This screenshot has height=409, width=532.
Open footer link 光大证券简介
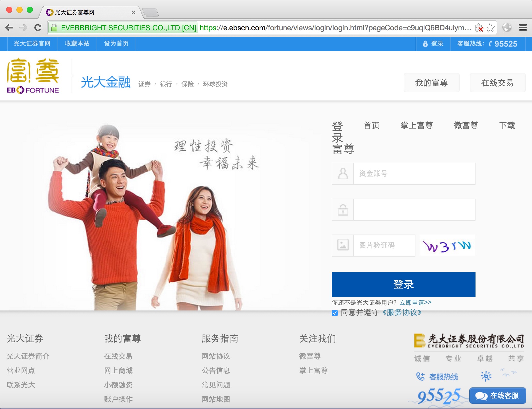click(x=28, y=356)
